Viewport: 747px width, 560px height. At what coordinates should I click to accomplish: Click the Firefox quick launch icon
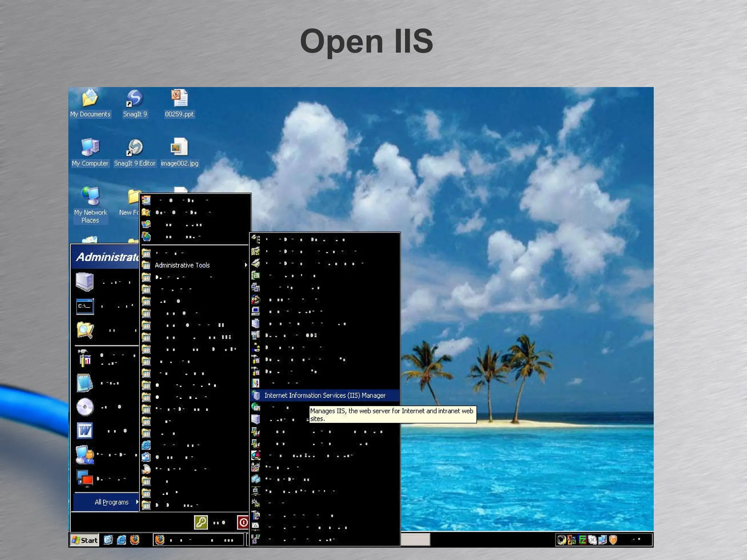135,540
